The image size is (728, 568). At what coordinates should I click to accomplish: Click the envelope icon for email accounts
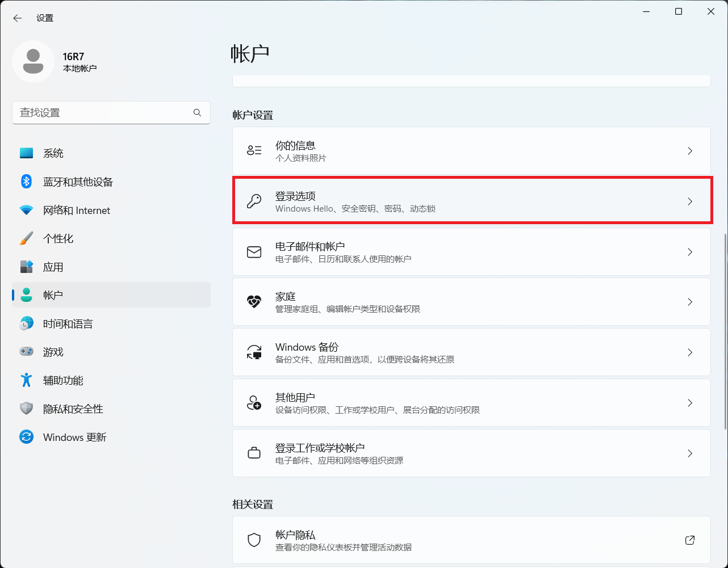(x=254, y=252)
